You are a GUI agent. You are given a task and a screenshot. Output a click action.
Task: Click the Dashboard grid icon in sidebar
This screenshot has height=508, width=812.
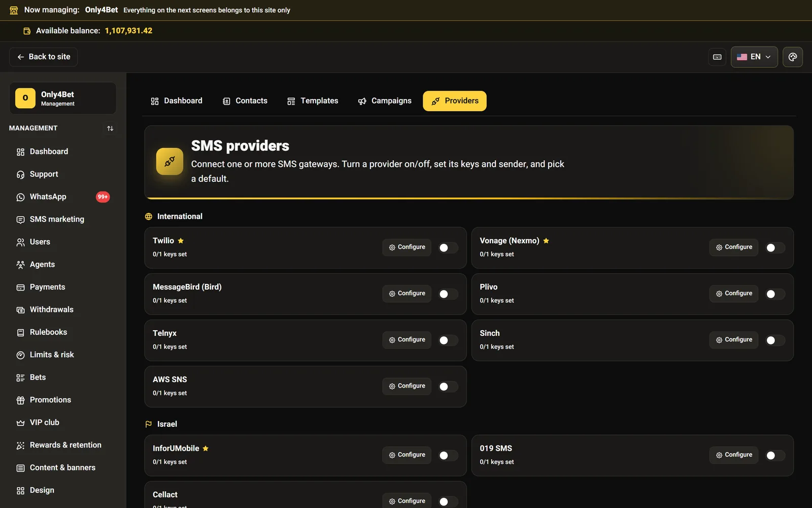(x=20, y=152)
